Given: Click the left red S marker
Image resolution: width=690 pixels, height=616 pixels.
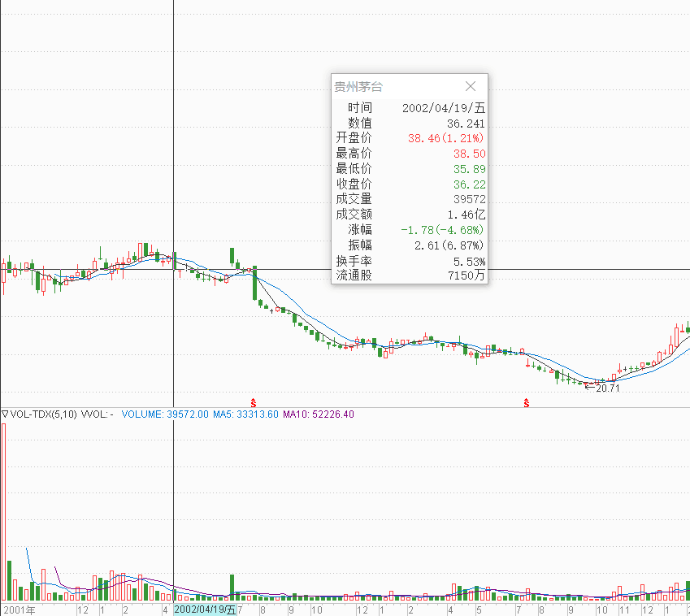Looking at the screenshot, I should 254,403.
